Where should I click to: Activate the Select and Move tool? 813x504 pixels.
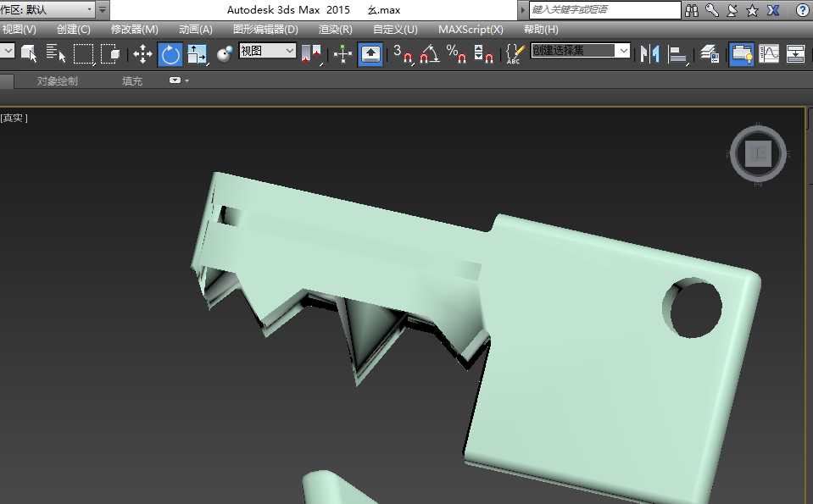point(142,55)
